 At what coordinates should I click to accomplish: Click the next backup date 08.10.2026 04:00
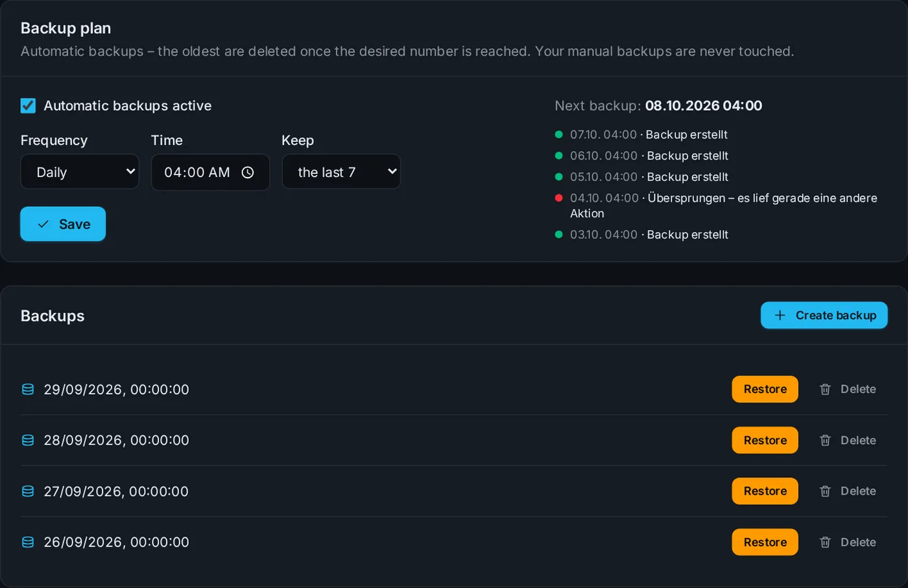[x=703, y=106]
